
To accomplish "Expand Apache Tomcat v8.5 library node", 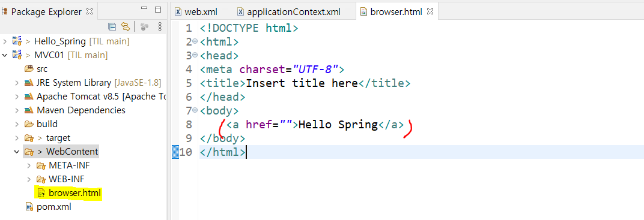I will pos(17,97).
